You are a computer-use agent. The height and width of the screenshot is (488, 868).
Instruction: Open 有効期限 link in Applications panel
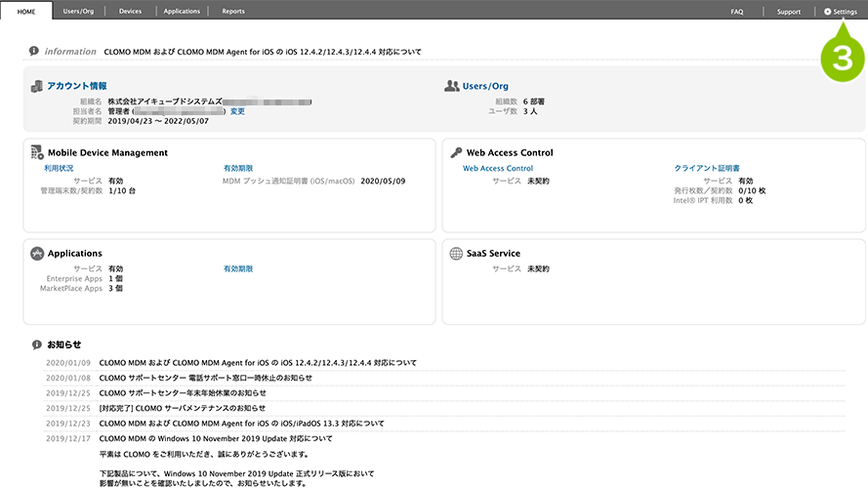pos(238,269)
